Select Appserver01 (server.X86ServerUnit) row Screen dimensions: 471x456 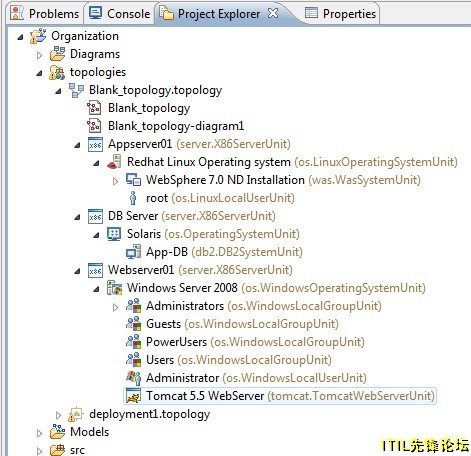click(x=199, y=144)
